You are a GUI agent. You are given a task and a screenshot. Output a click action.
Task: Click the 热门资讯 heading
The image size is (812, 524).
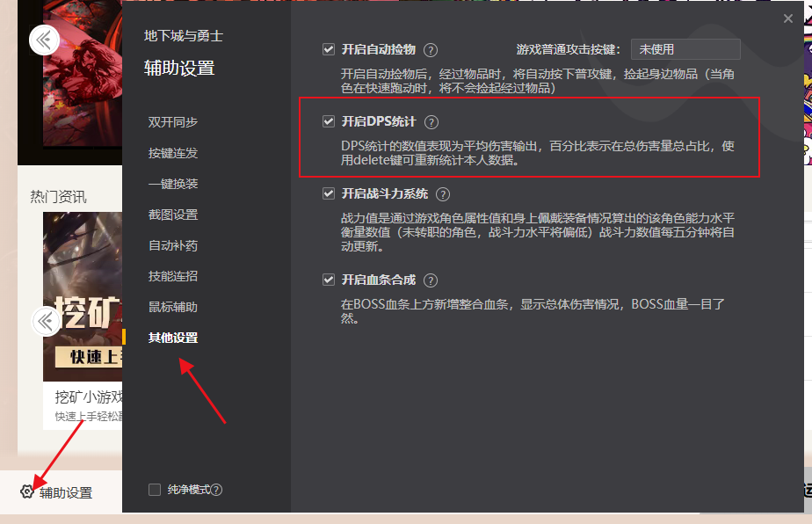[59, 197]
